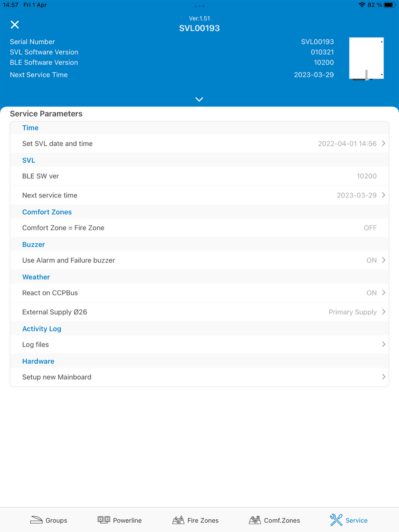Open Next service time row

click(x=199, y=195)
